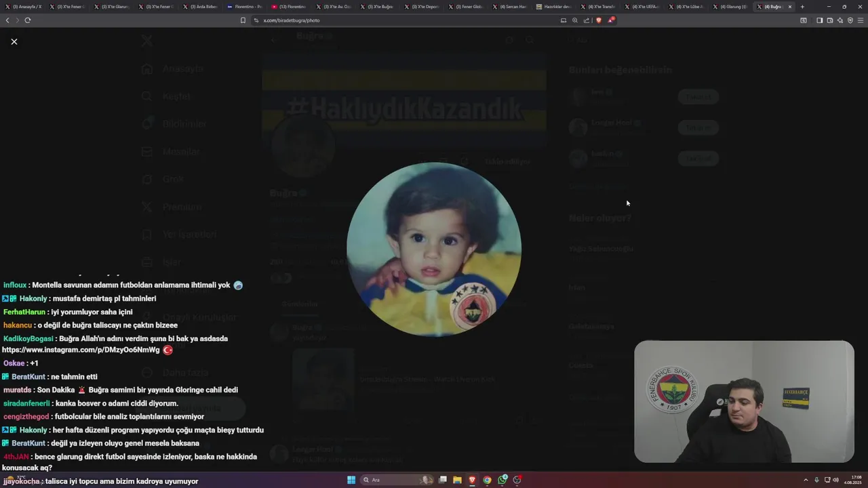
Task: Toggle the browser sidebar panel
Action: [819, 20]
